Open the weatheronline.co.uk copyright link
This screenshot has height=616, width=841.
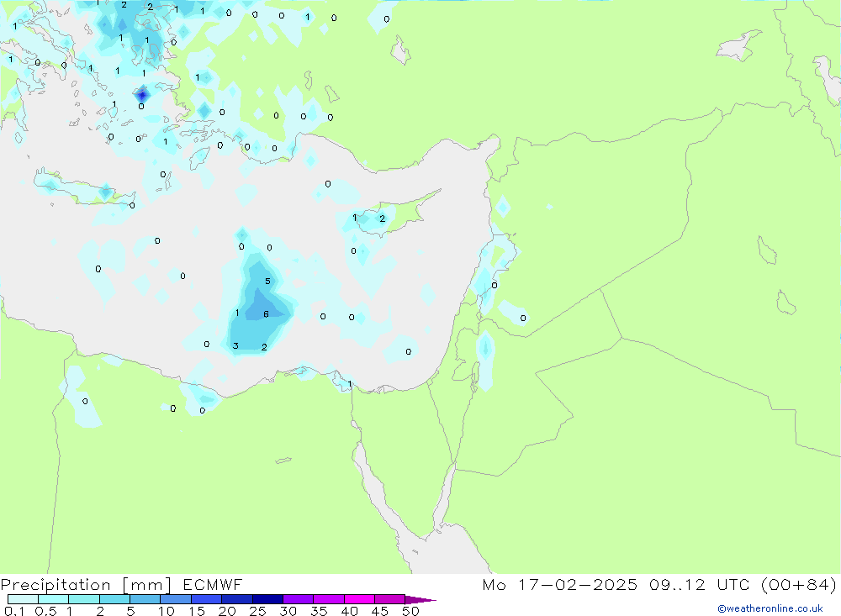pyautogui.click(x=770, y=608)
